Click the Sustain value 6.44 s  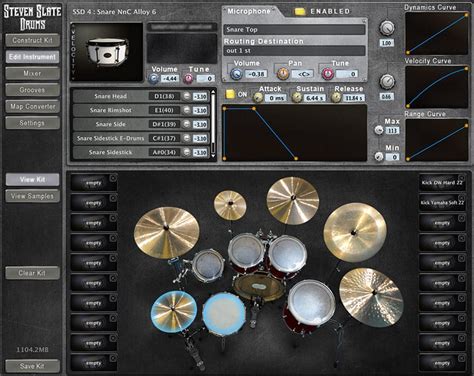click(x=315, y=98)
